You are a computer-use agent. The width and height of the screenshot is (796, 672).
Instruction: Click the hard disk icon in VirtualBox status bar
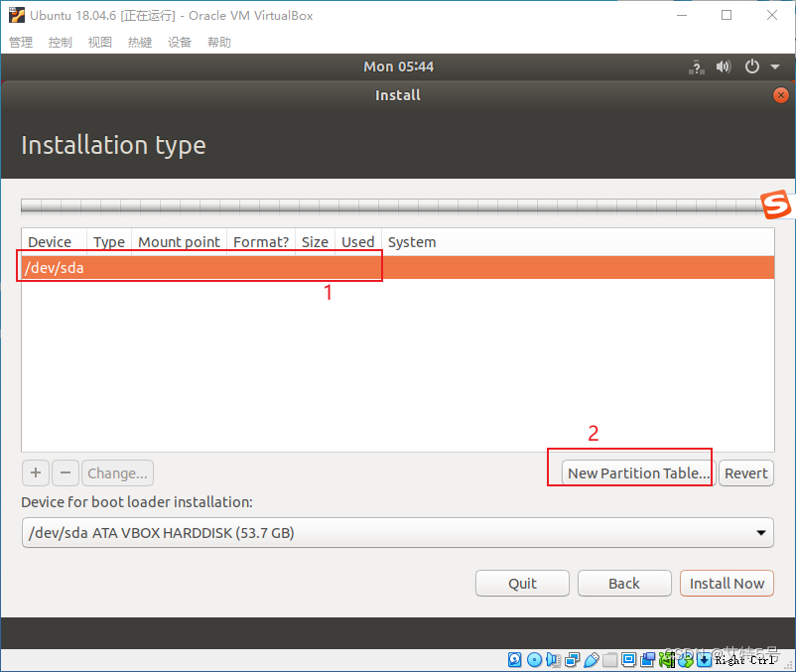[x=513, y=659]
